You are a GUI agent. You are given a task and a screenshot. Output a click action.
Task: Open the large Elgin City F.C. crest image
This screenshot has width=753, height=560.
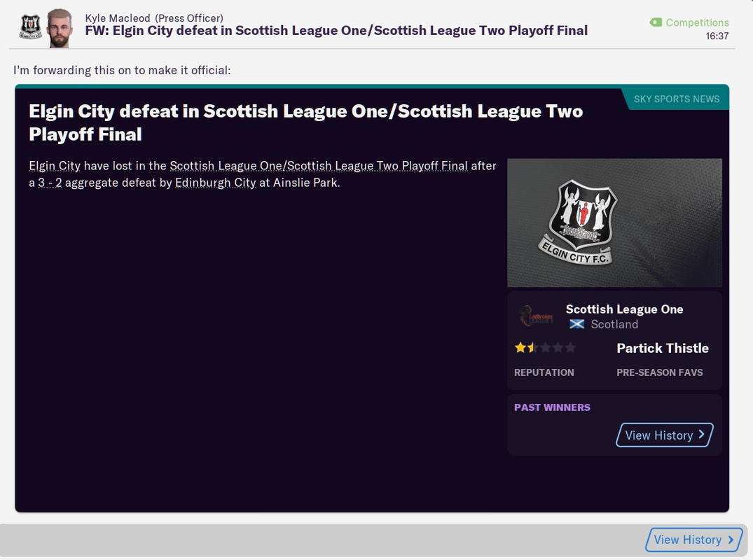click(x=615, y=223)
